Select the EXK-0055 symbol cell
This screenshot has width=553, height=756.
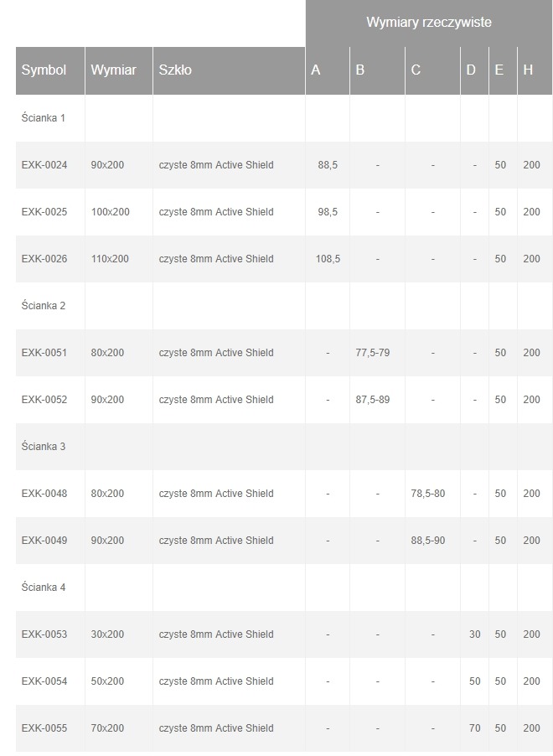click(44, 728)
